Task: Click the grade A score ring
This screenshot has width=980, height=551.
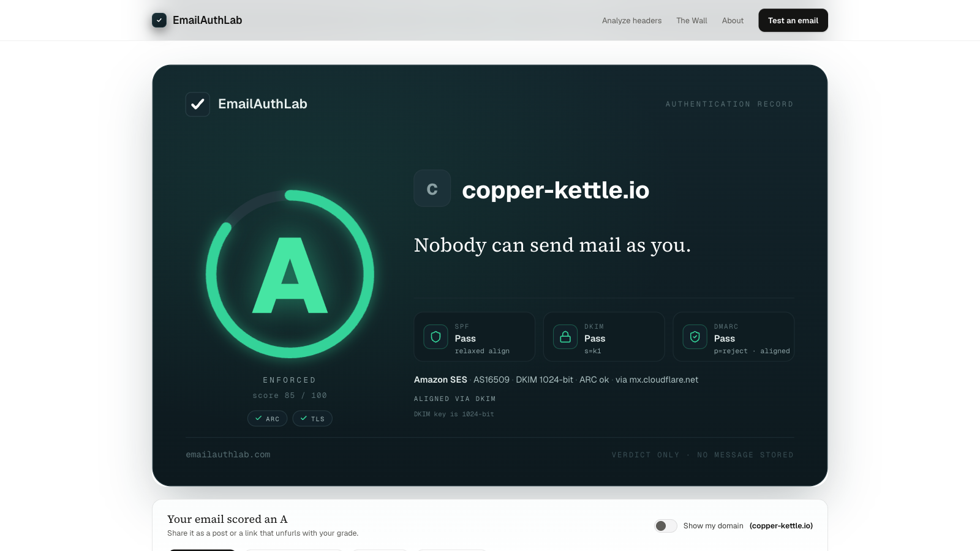Action: (x=290, y=274)
